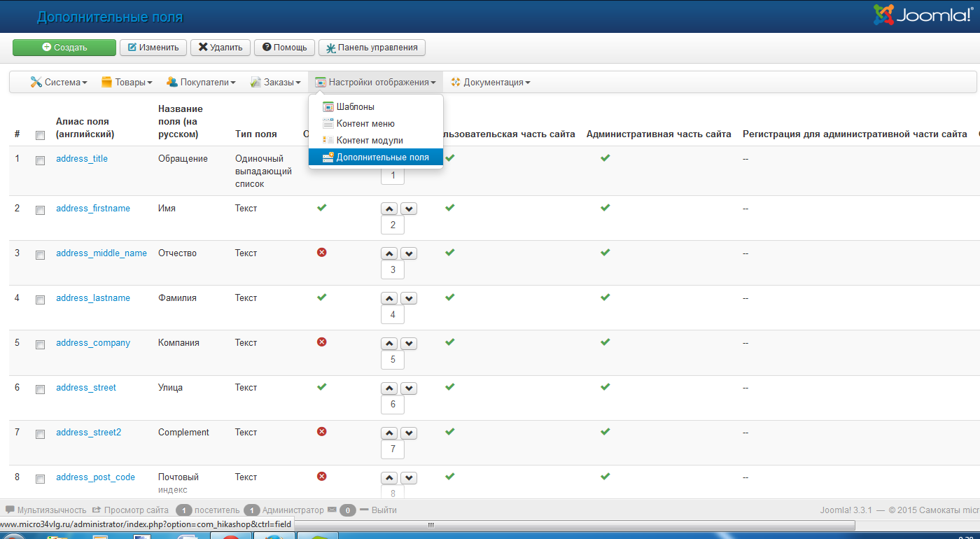Select the address_title row checkbox
This screenshot has height=539, width=980.
pos(40,160)
